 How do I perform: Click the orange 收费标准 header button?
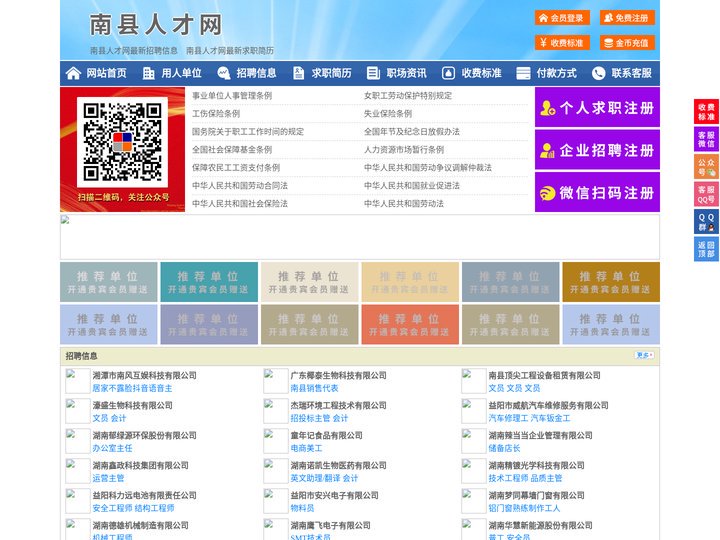562,43
